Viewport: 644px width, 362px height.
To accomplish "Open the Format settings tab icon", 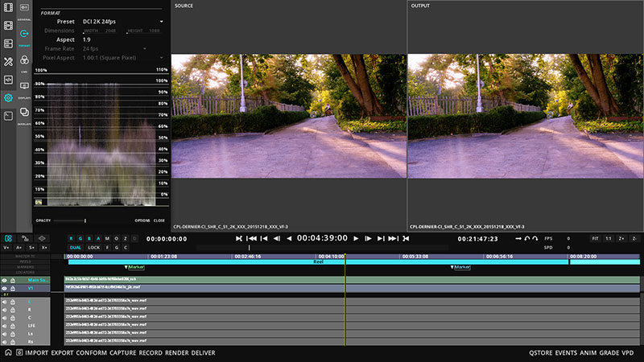I will coord(24,34).
